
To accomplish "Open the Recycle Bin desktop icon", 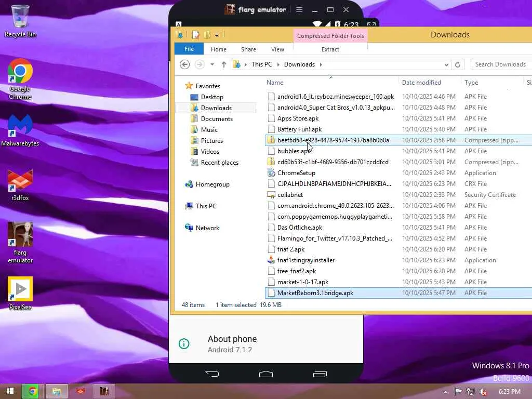I will pyautogui.click(x=20, y=20).
